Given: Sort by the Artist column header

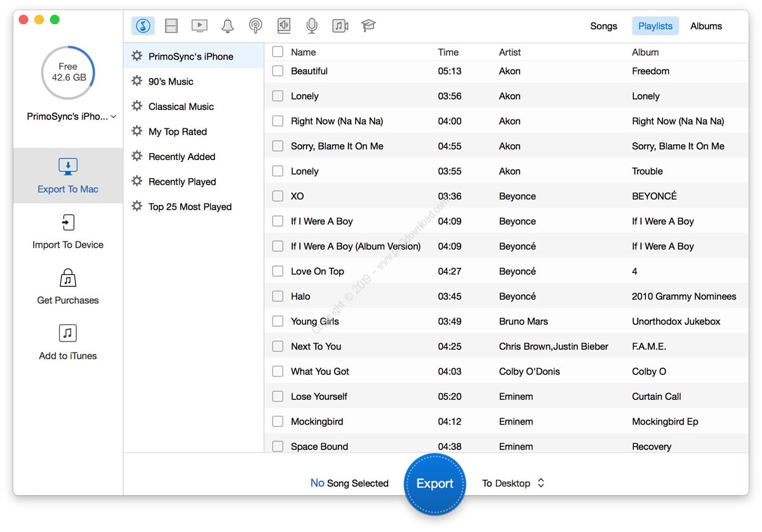Looking at the screenshot, I should [510, 52].
